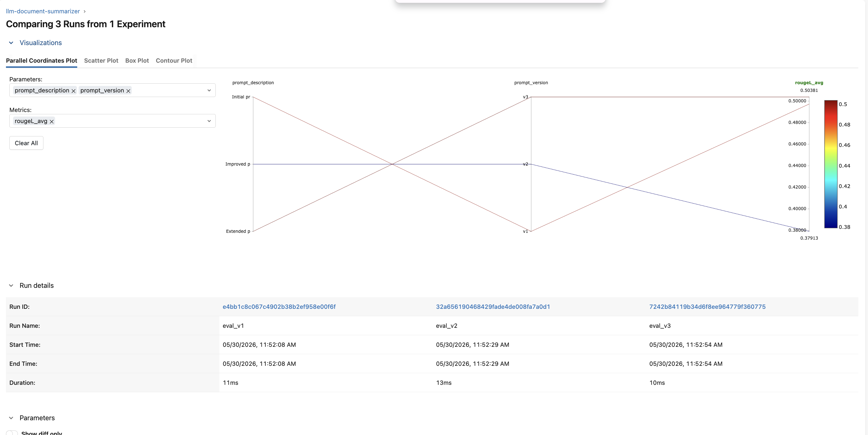Screen dimensions: 868x435
Task: Select the Parallel Coordinates Plot tab
Action: click(x=41, y=61)
